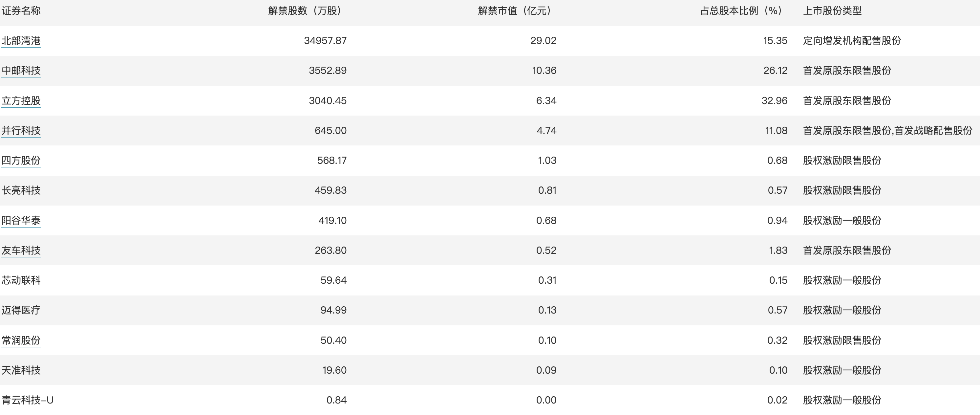
Task: Open the 天准科技 stock link
Action: [21, 370]
